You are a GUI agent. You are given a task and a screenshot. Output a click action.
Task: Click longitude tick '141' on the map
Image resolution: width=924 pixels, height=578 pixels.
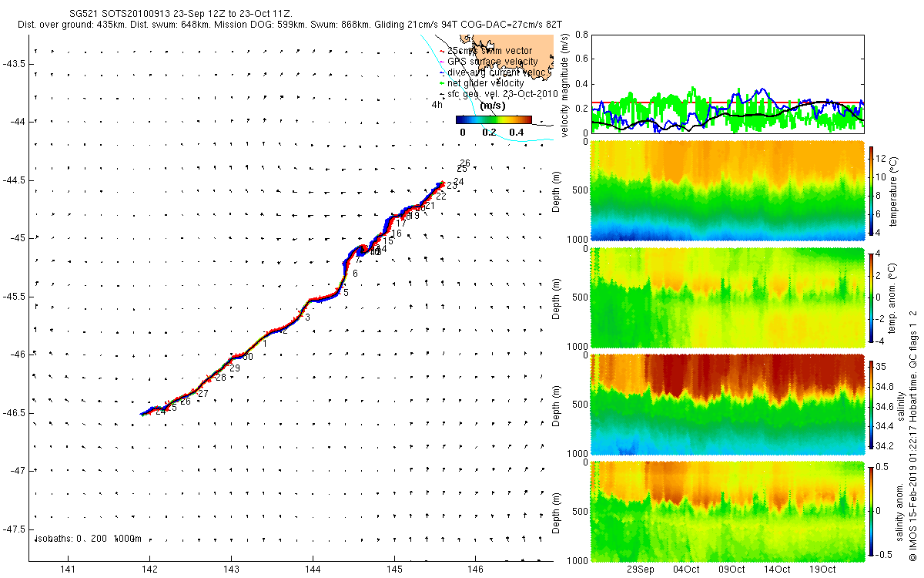(69, 570)
